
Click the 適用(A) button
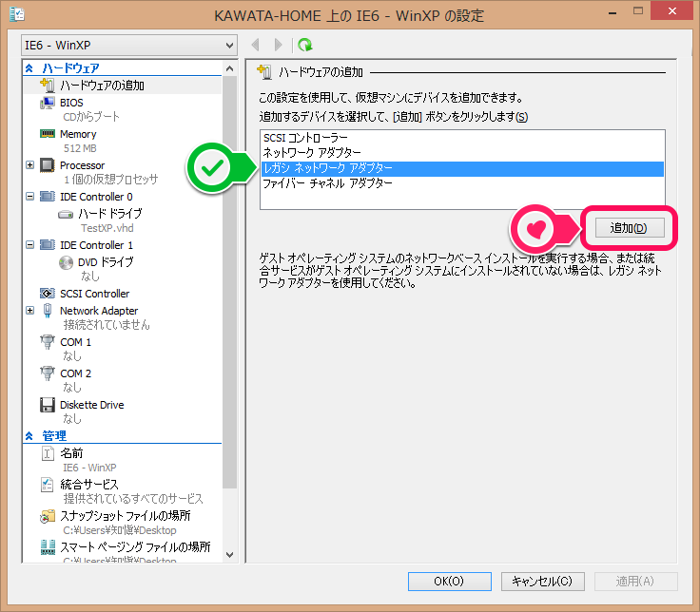pyautogui.click(x=635, y=582)
